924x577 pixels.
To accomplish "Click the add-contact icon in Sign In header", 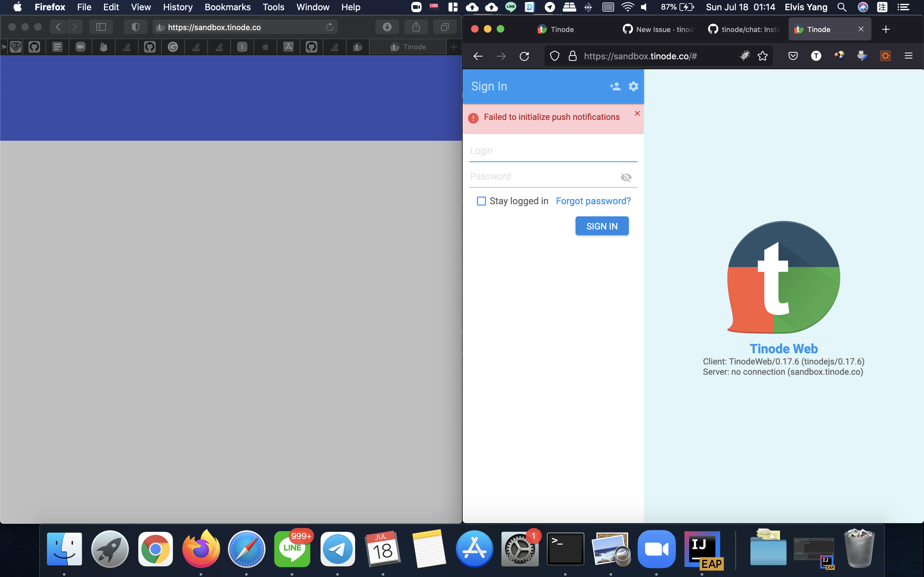I will click(x=615, y=86).
